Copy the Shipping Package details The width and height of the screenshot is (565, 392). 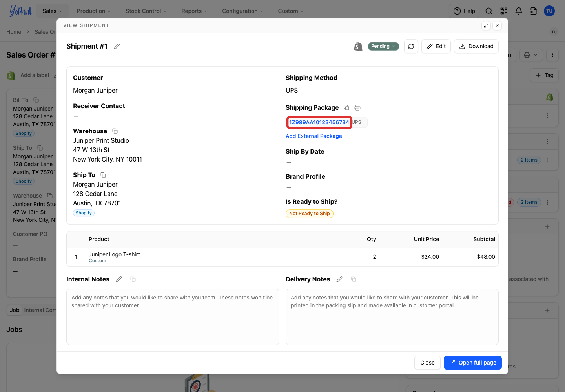pyautogui.click(x=346, y=107)
